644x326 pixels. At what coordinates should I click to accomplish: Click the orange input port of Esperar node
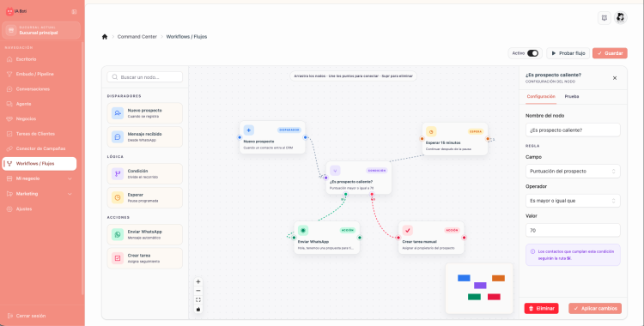click(x=422, y=139)
